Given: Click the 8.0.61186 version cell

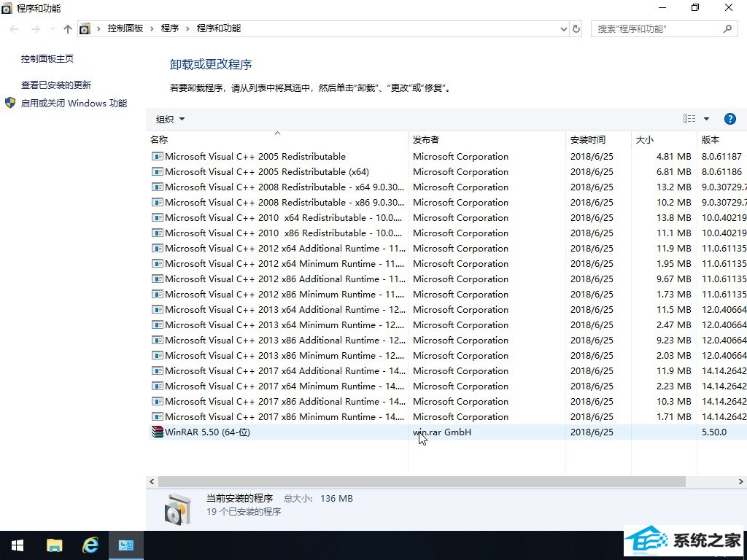Looking at the screenshot, I should pyautogui.click(x=721, y=172).
